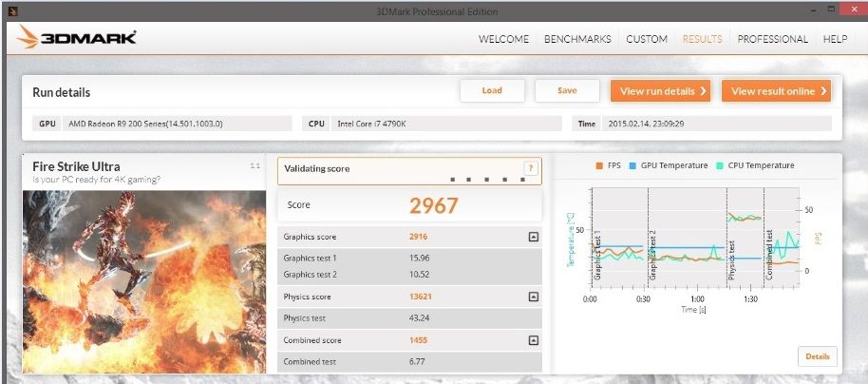868x384 pixels.
Task: Click the green CPU Temperature legend swatch
Action: (x=720, y=165)
